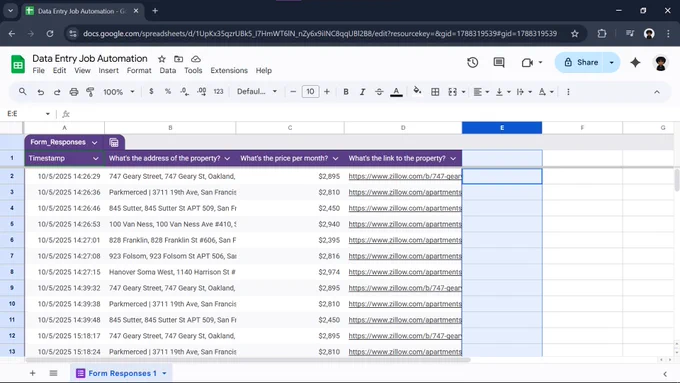Star the Data Entry Job Automation document
Image resolution: width=680 pixels, height=383 pixels.
[162, 59]
